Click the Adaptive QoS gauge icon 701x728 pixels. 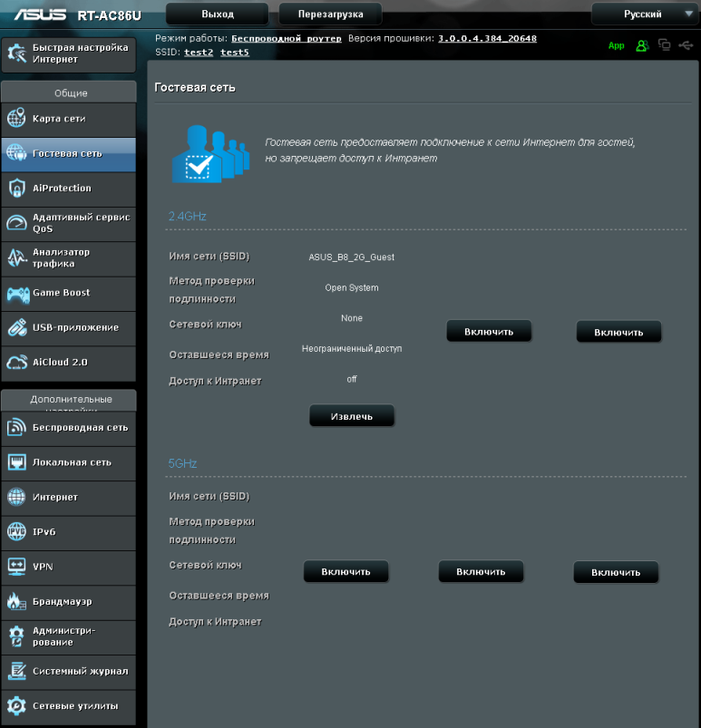16,223
